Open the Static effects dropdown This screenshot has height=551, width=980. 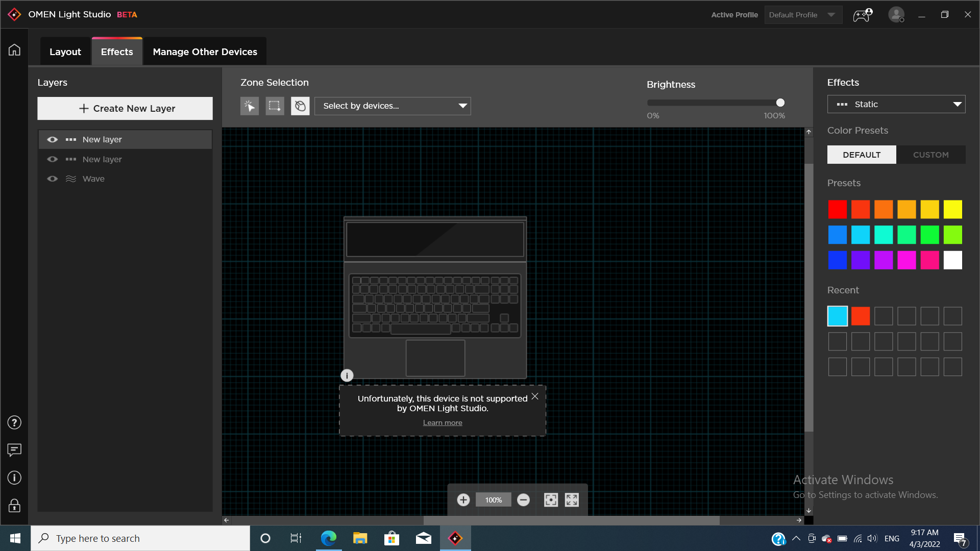tap(896, 105)
